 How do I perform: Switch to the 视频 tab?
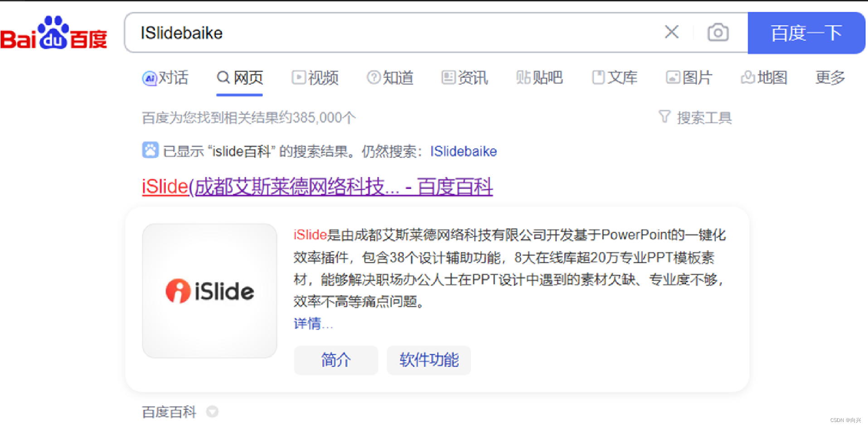(315, 78)
